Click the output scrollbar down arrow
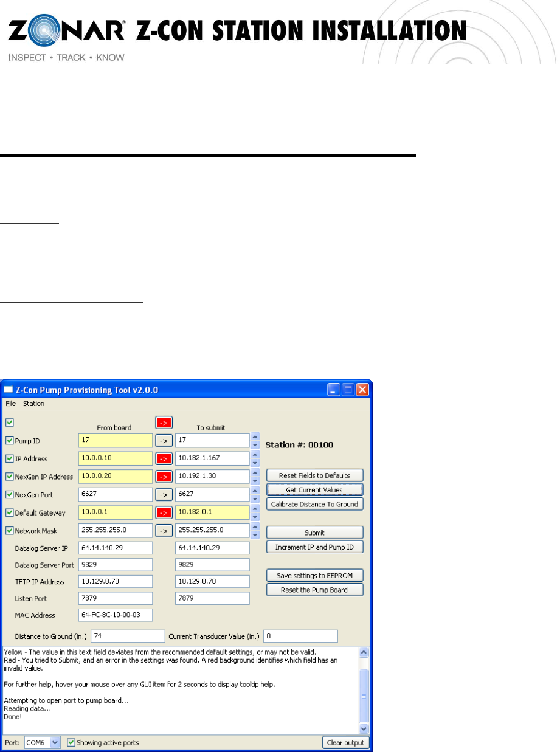This screenshot has width=560, height=752. point(364,728)
